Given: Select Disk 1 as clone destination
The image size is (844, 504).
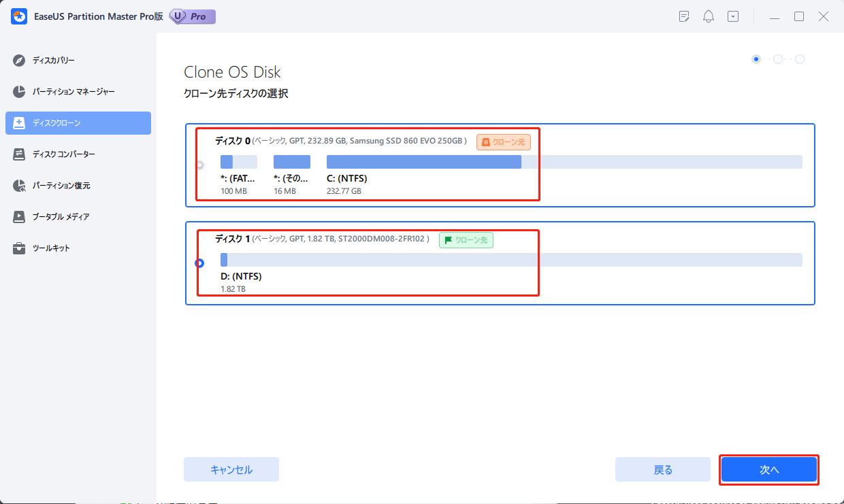Looking at the screenshot, I should 199,263.
